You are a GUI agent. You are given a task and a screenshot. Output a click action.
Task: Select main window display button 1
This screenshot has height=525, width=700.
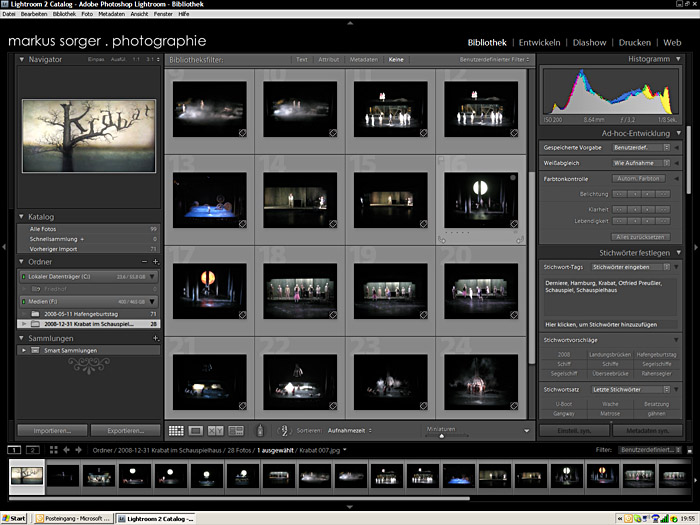click(14, 450)
